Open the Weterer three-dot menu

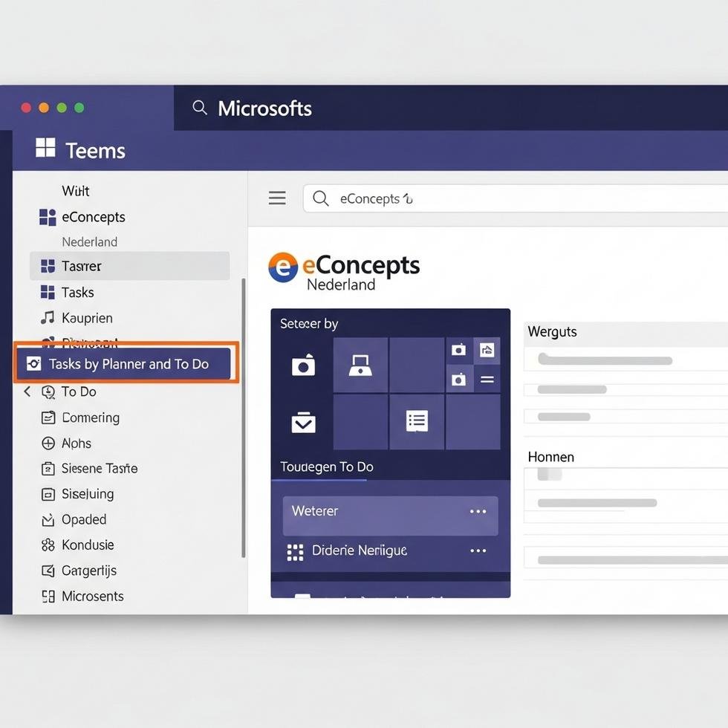pyautogui.click(x=478, y=512)
